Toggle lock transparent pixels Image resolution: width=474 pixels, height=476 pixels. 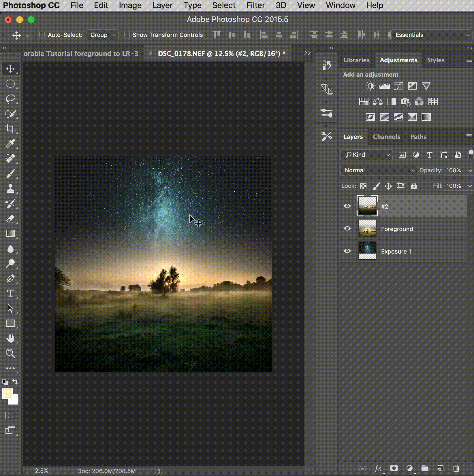tap(363, 186)
